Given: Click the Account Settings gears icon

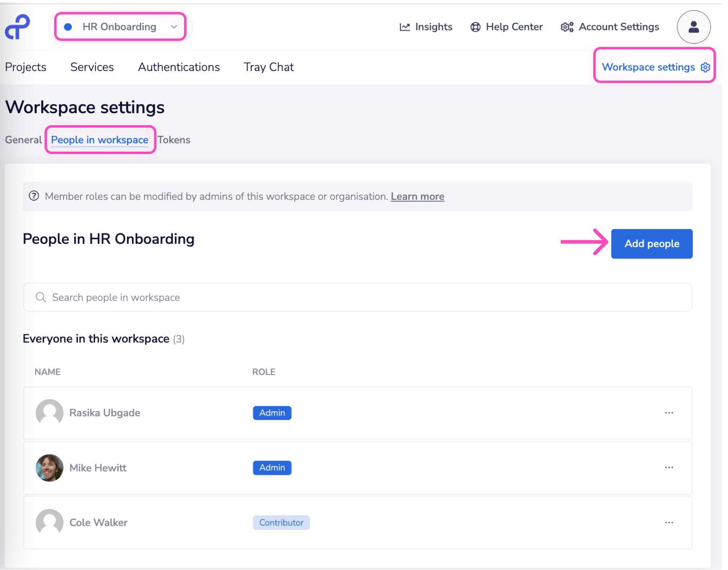Looking at the screenshot, I should click(x=567, y=27).
